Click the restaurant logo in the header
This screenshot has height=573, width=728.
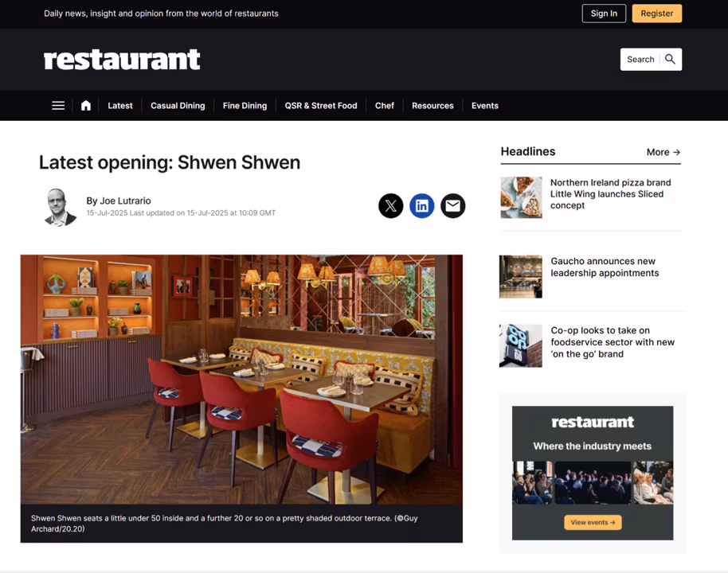(122, 60)
